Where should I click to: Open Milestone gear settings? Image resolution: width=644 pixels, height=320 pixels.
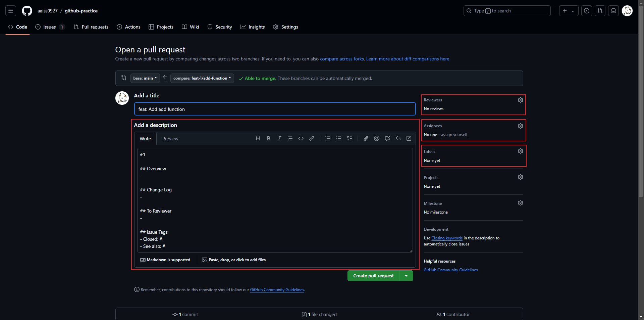521,203
